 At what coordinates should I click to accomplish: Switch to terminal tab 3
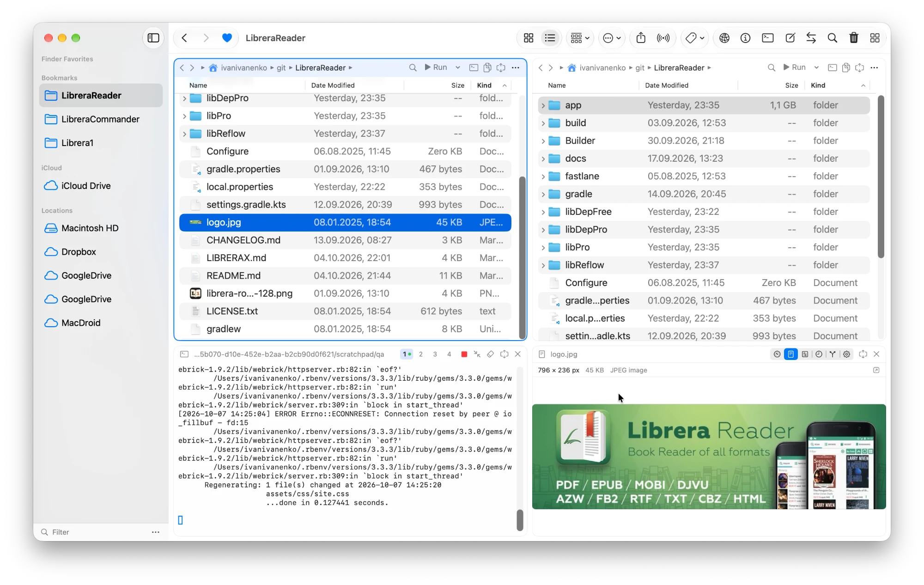[435, 354]
